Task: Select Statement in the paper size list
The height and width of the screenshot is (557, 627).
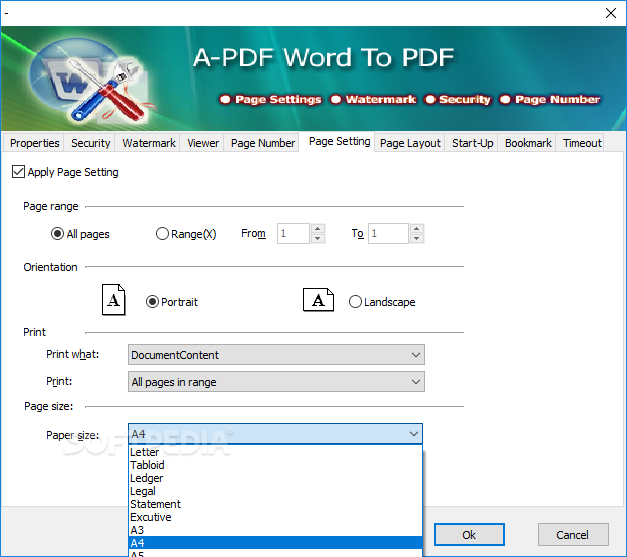Action: pos(275,504)
